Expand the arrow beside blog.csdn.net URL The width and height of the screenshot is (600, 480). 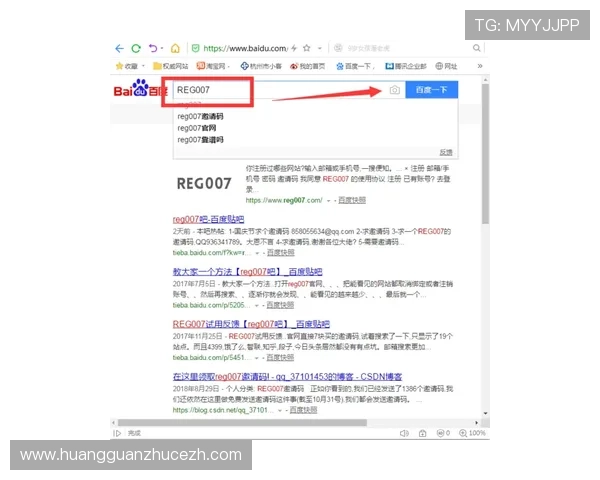[280, 410]
